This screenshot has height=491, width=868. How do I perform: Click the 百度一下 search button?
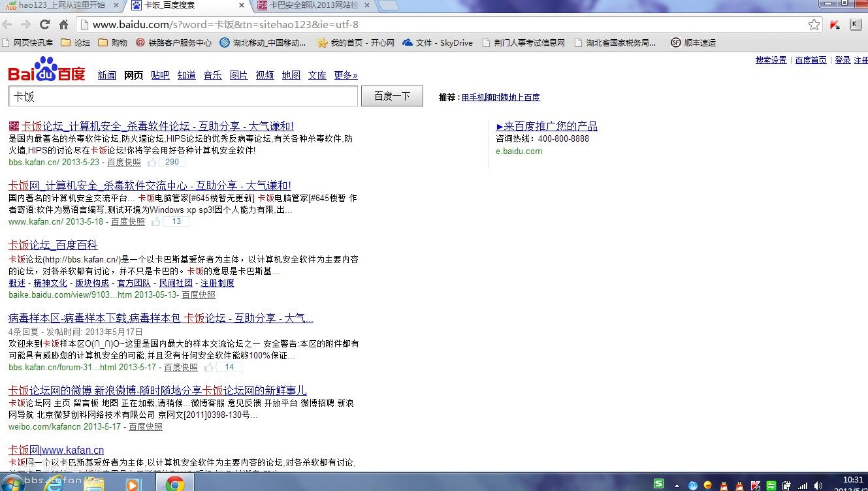392,96
